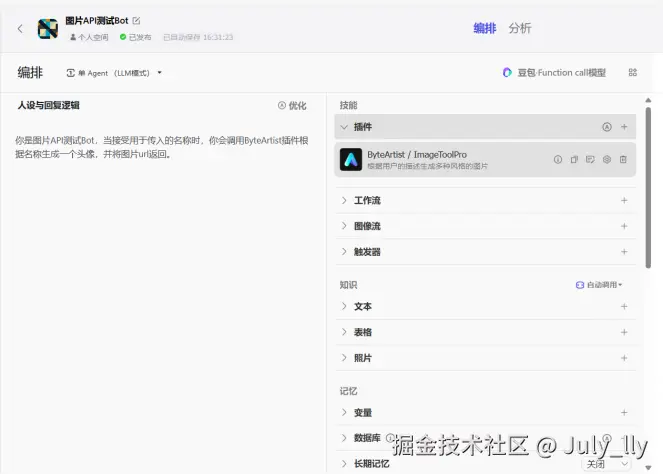Add a variable with 变量 plus
The height and width of the screenshot is (475, 664).
[624, 412]
